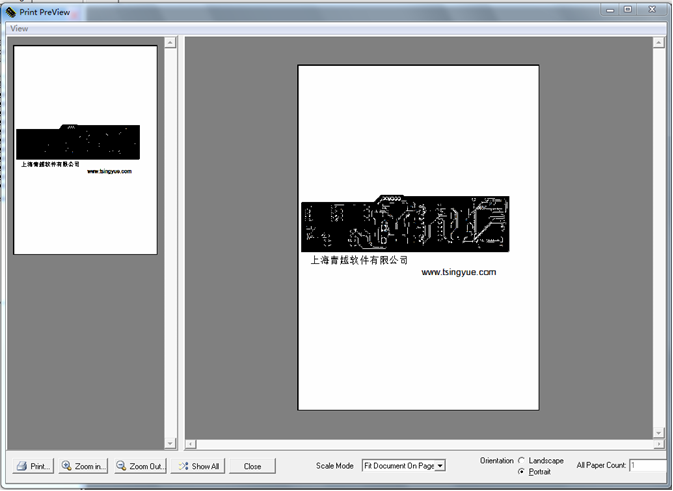
Task: Click the Print button with printer icon
Action: tap(33, 466)
